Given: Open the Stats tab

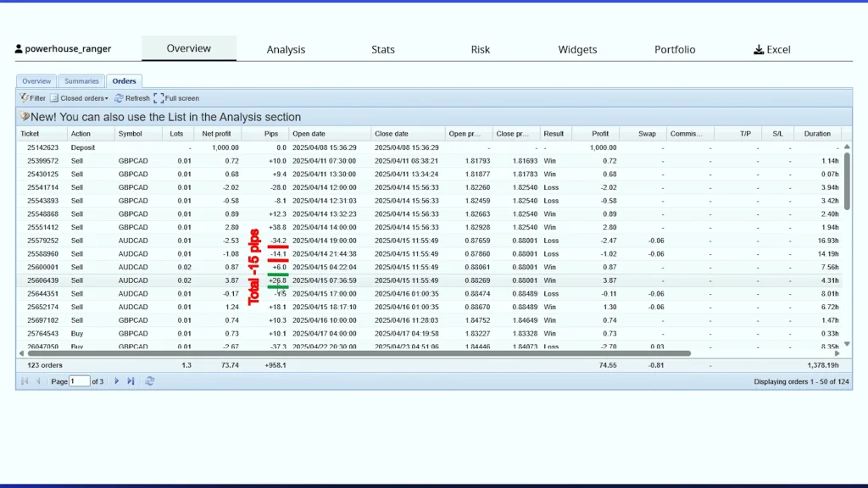Looking at the screenshot, I should click(x=383, y=50).
